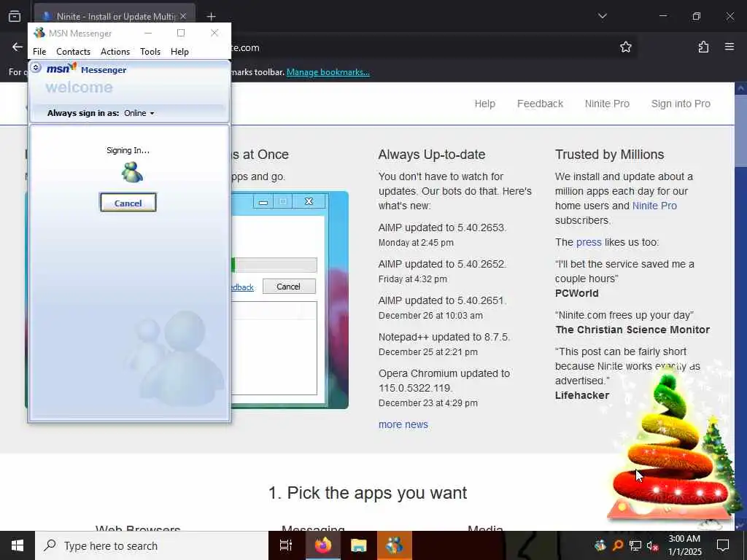This screenshot has width=747, height=560.
Task: Click MSN Messenger system tray icon
Action: coord(600,545)
